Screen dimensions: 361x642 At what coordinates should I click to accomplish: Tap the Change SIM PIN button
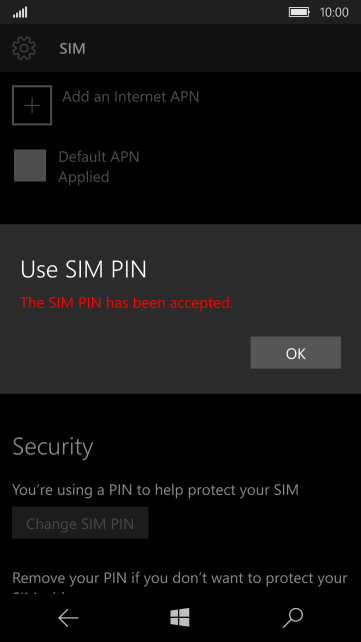(80, 523)
